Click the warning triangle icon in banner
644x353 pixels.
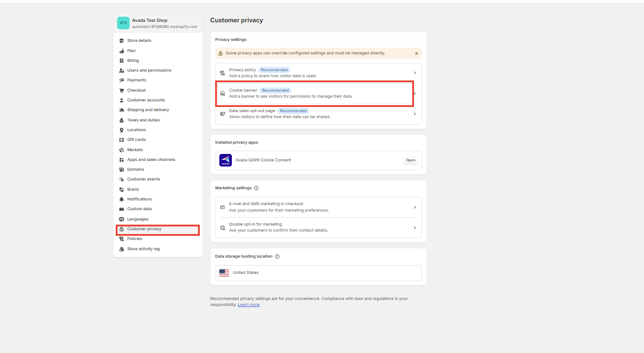(221, 53)
